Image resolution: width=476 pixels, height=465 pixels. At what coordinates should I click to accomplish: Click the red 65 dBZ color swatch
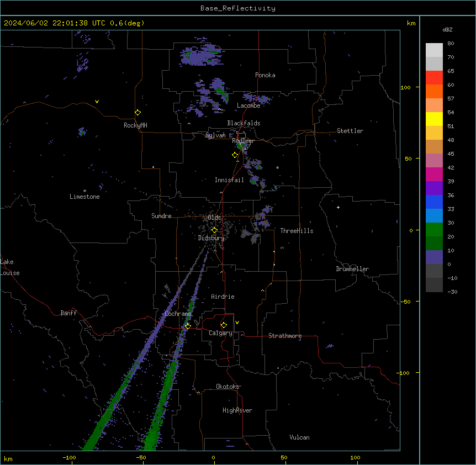coord(434,78)
